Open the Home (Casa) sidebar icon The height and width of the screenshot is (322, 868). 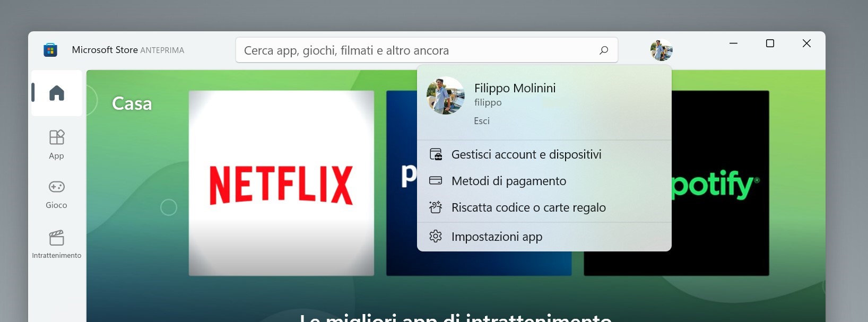point(57,93)
